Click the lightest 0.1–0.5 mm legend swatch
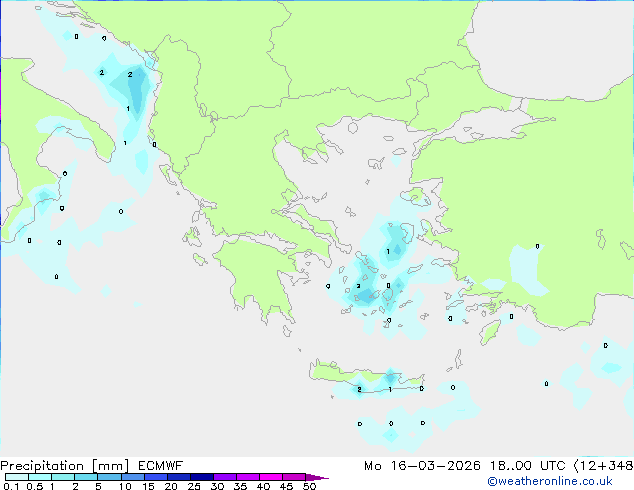 (17, 477)
